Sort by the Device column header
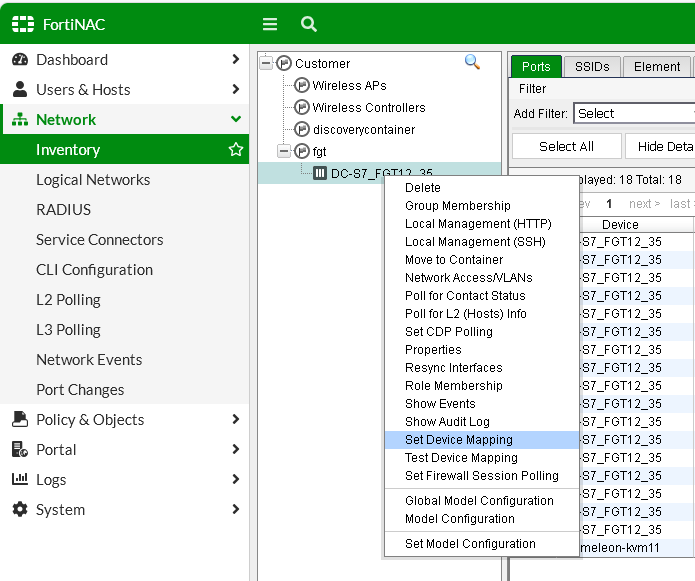The height and width of the screenshot is (581, 695). click(x=620, y=225)
